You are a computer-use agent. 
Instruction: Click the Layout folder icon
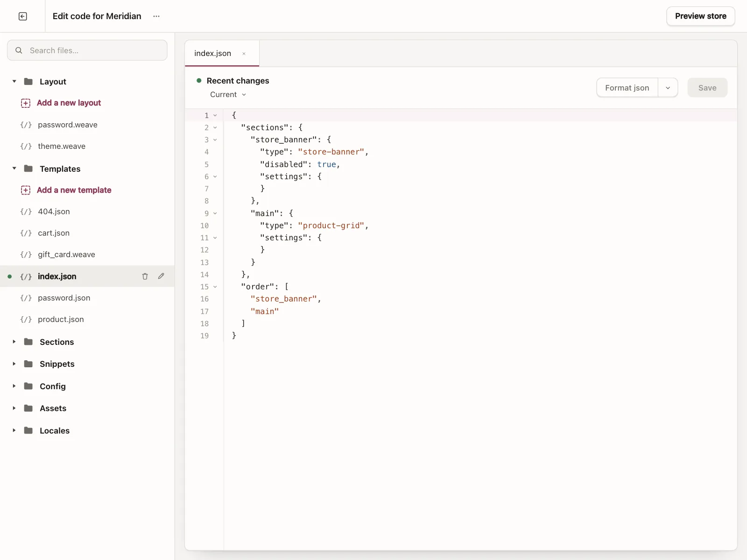click(28, 81)
